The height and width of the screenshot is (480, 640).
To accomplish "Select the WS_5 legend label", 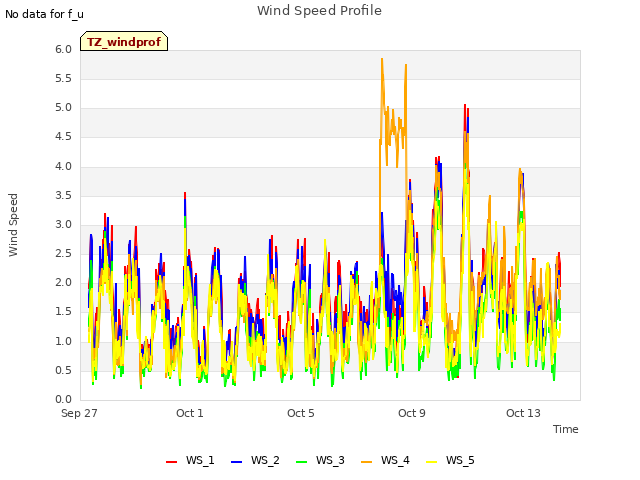I will [460, 460].
